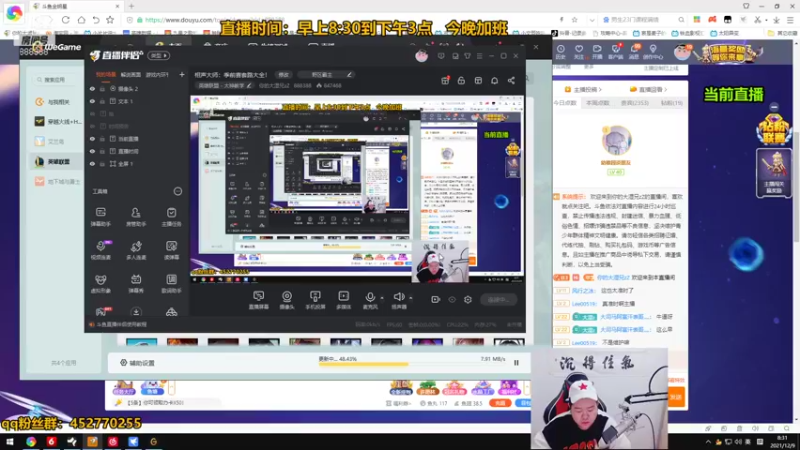Collapse the 钻粉联赛 side widget
This screenshot has width=800, height=450.
[774, 107]
